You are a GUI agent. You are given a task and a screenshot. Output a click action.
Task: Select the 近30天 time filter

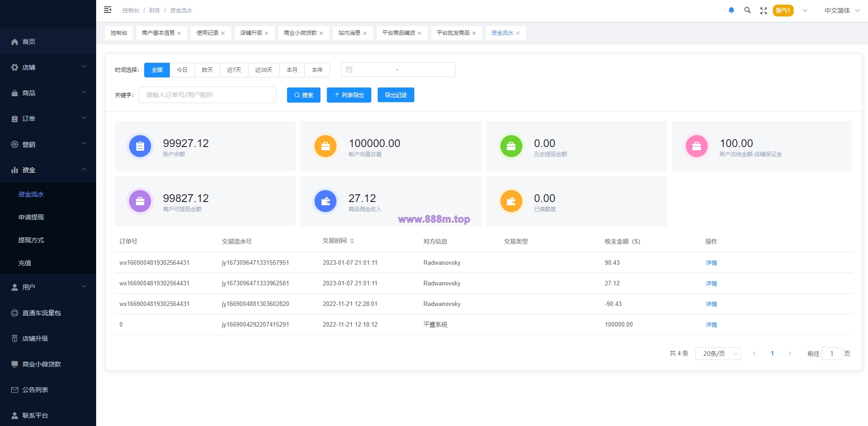tap(264, 70)
